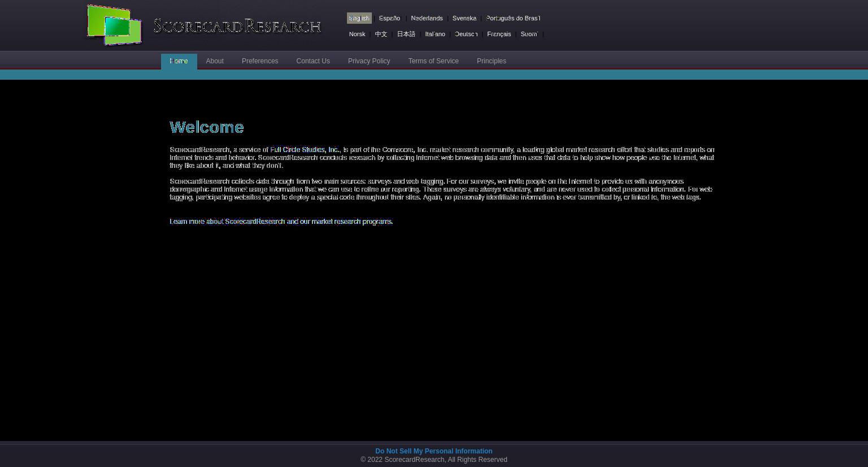
Task: Open the Home tab
Action: 179,61
